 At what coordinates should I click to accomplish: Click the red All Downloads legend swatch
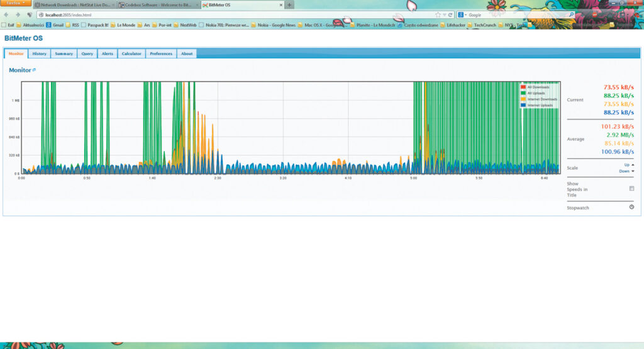(524, 86)
